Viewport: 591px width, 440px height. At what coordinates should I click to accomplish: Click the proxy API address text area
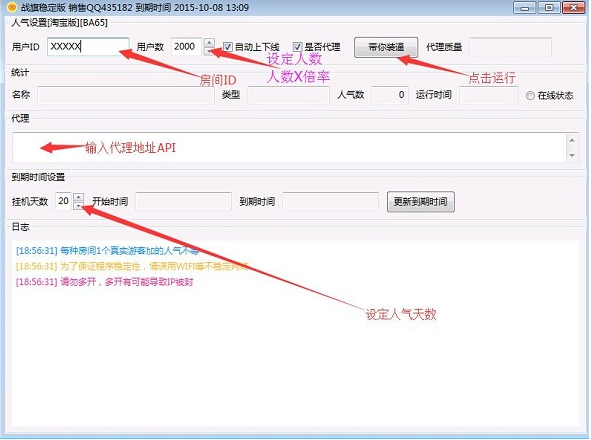coord(289,147)
